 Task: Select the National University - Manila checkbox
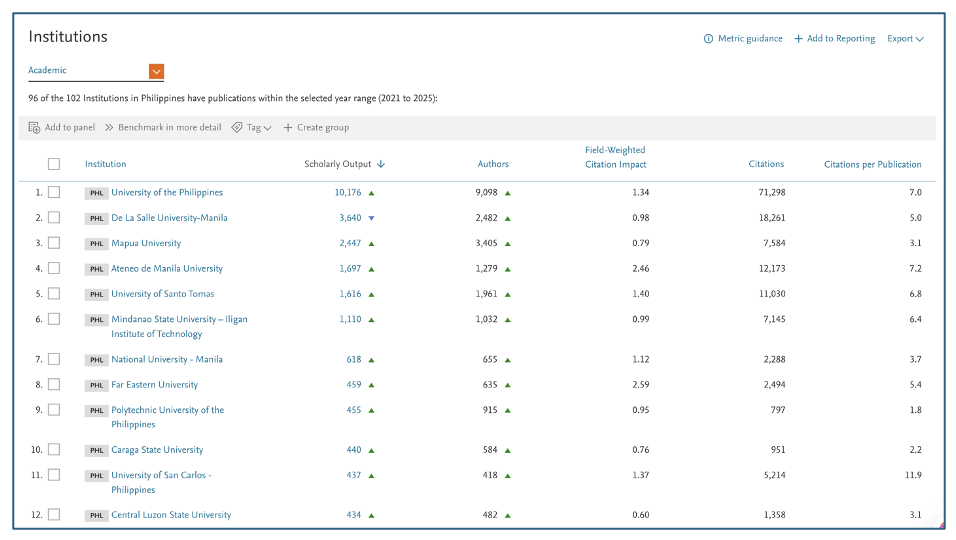(54, 360)
